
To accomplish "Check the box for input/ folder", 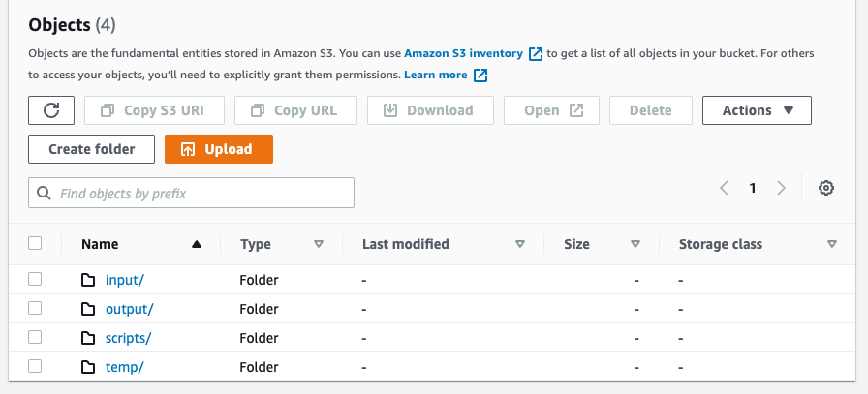I will point(36,279).
